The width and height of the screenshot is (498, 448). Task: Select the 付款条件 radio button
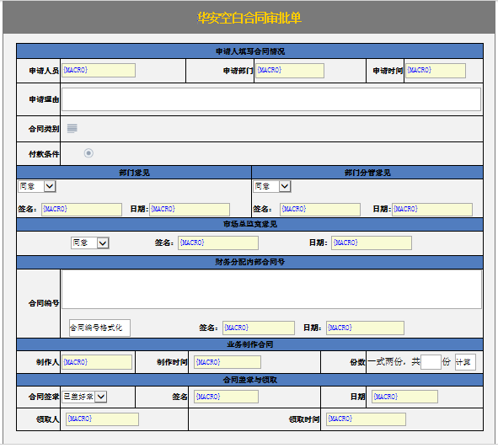tap(88, 153)
